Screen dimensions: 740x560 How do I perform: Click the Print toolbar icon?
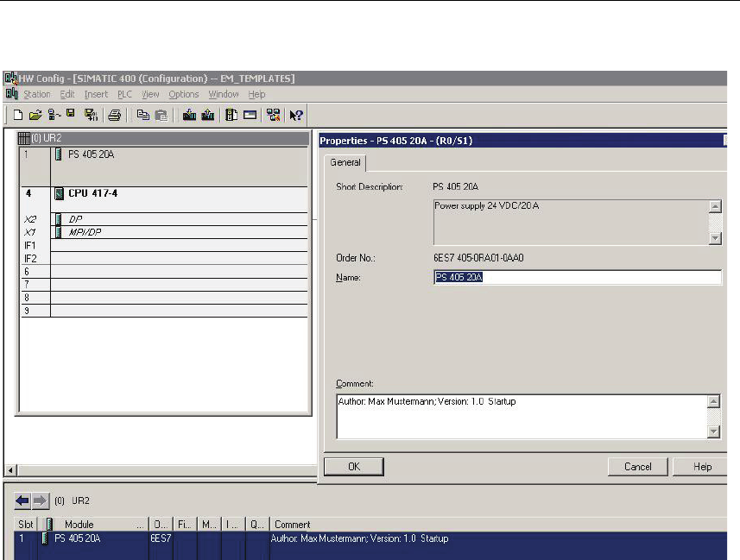[x=114, y=115]
